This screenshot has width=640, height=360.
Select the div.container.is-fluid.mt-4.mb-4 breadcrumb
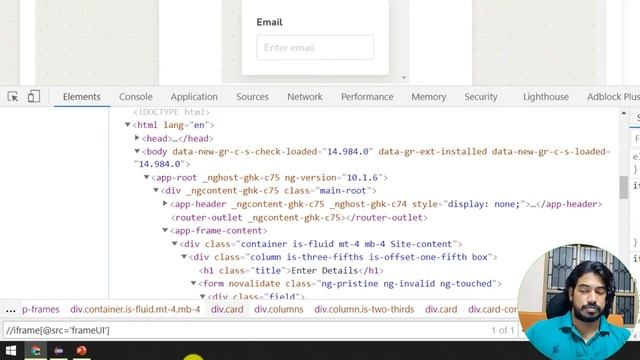[135, 309]
